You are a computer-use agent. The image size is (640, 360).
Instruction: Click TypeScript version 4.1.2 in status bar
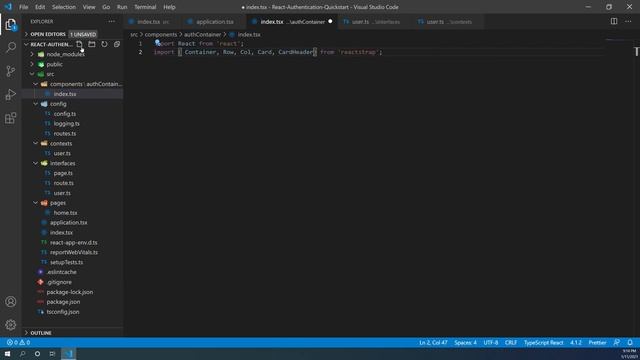point(576,342)
